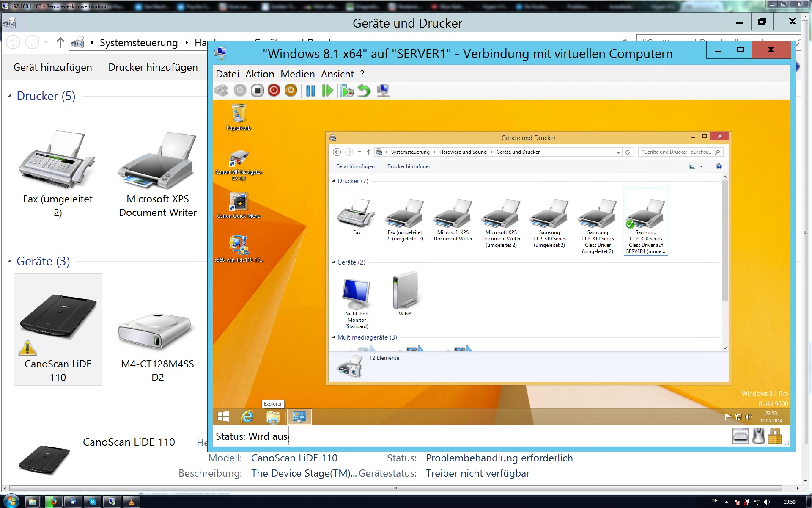
Task: Click the green Reset VM button
Action: coord(327,91)
